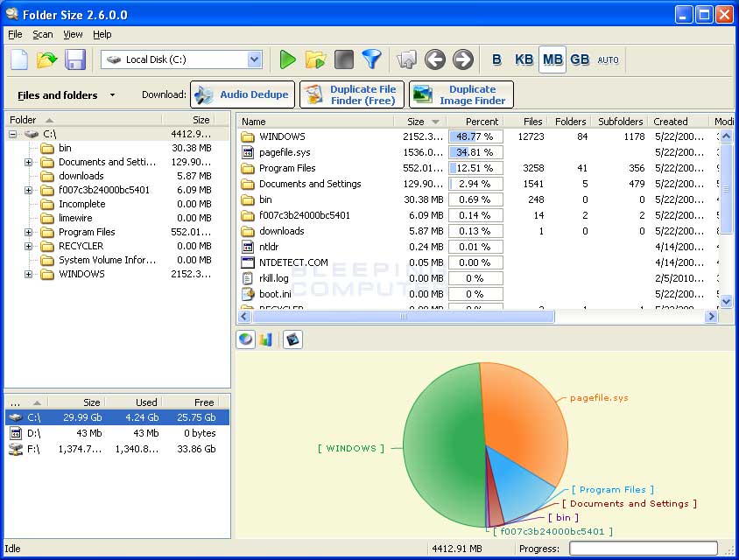Expand f007c3b24000bc5401 in folder tree
Image resolution: width=739 pixels, height=560 pixels.
click(x=29, y=190)
